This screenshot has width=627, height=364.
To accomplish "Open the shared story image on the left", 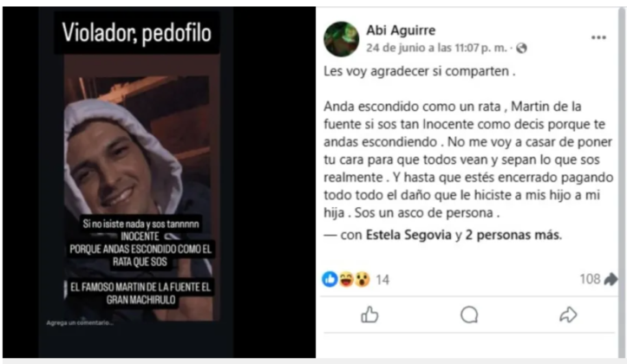I will 138,182.
